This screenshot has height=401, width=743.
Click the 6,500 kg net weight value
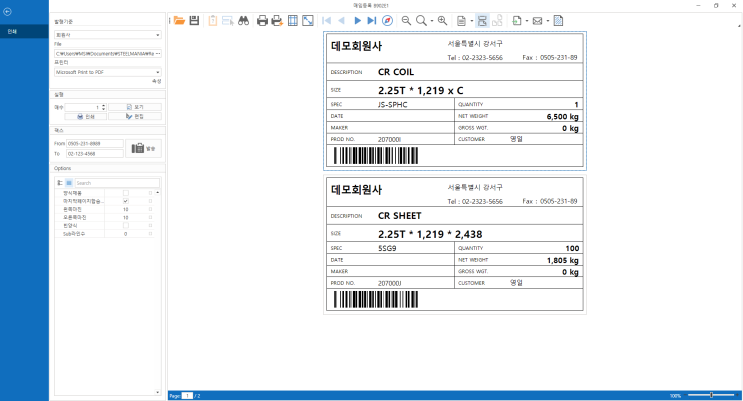pyautogui.click(x=562, y=117)
